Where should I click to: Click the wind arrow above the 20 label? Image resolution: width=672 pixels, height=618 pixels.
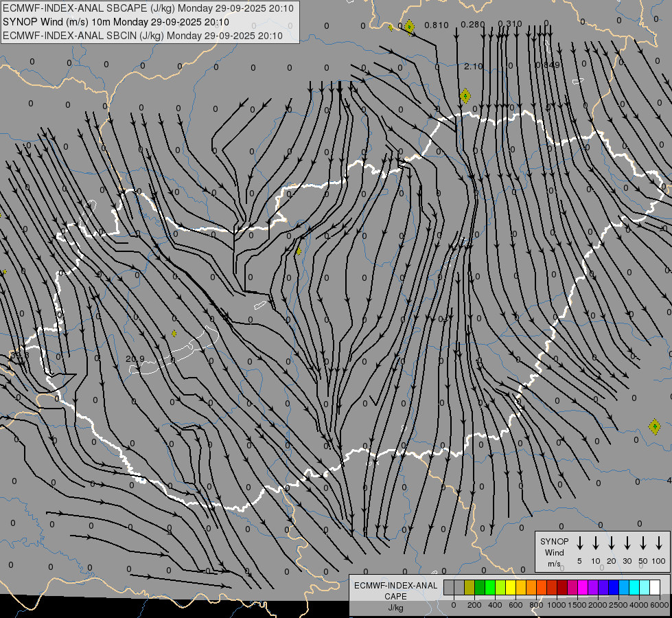click(611, 543)
